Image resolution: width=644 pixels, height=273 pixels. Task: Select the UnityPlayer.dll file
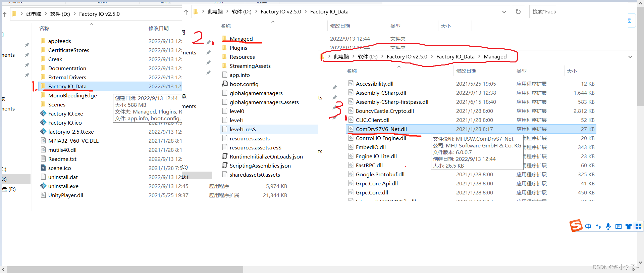tap(66, 195)
